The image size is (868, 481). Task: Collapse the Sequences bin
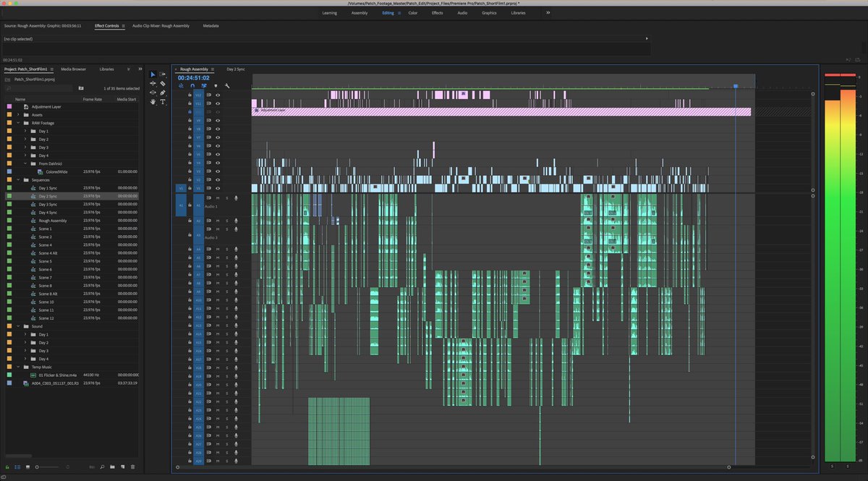coord(18,180)
